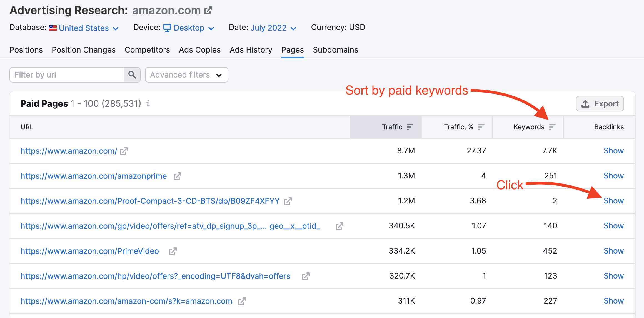
Task: Focus the Filter by url input field
Action: tap(67, 75)
